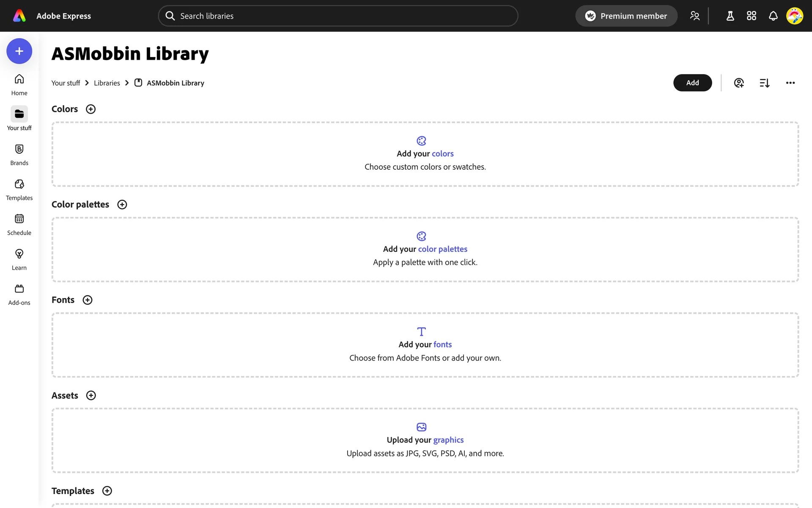Image resolution: width=812 pixels, height=508 pixels.
Task: Click the invite people icon beside Add
Action: (x=739, y=83)
